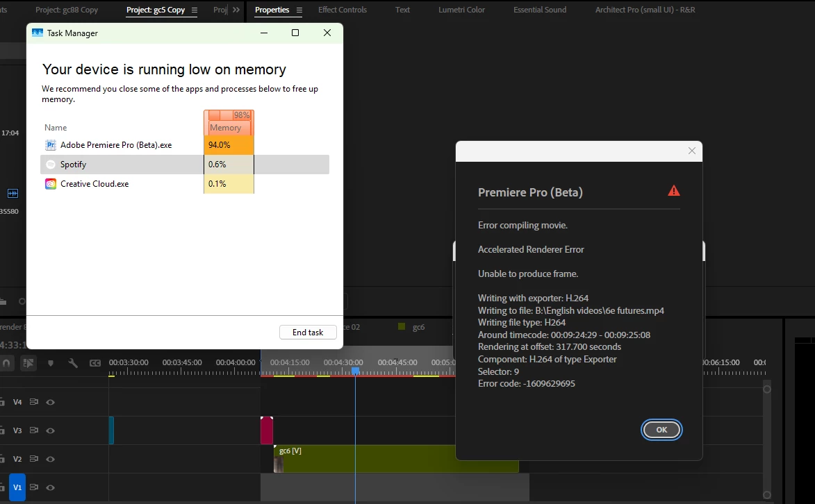Expand the overflow panel tabs chevron
815x504 pixels.
[x=236, y=10]
